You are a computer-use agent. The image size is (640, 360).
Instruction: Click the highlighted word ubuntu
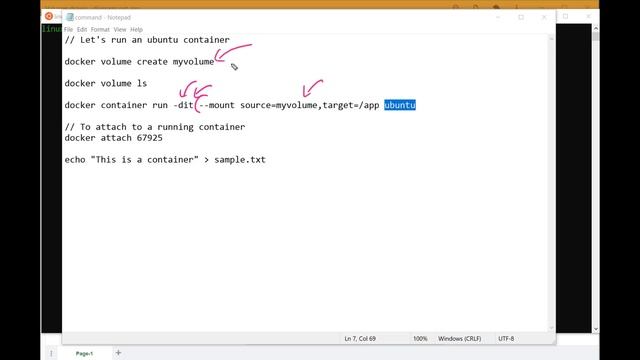(x=400, y=105)
